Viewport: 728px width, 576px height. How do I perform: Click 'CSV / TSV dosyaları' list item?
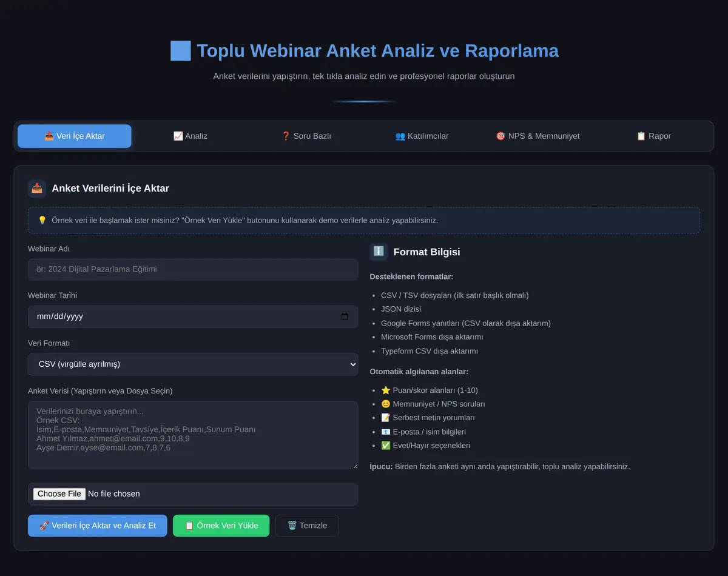(455, 295)
